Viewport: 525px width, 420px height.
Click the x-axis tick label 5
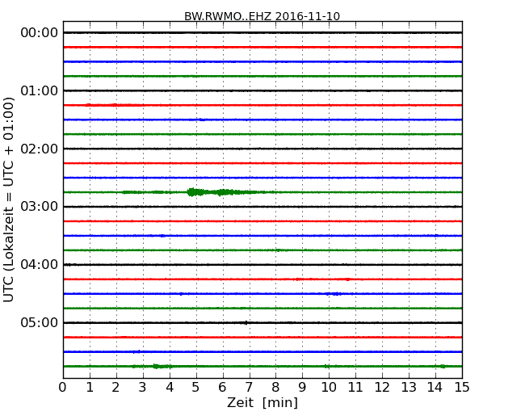click(196, 388)
